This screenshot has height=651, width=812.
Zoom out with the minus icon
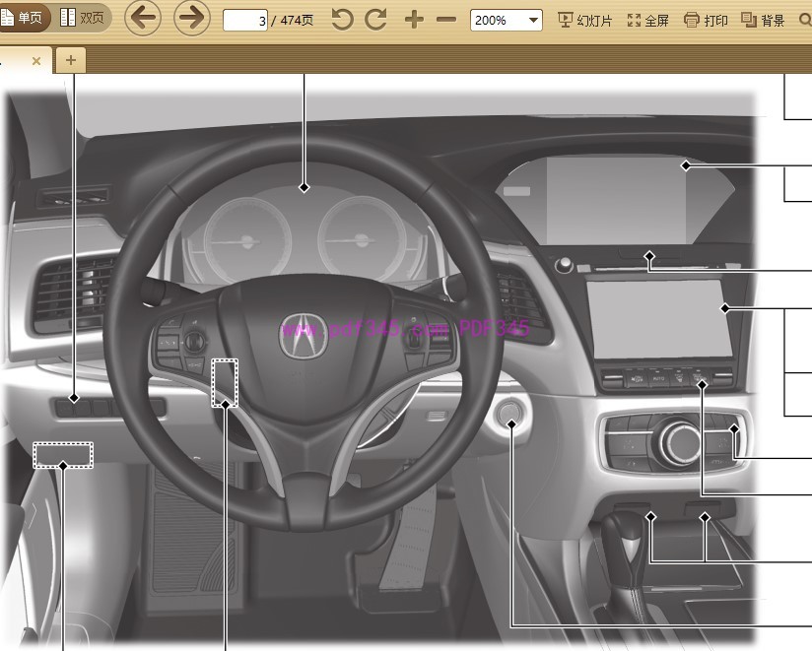[x=446, y=20]
